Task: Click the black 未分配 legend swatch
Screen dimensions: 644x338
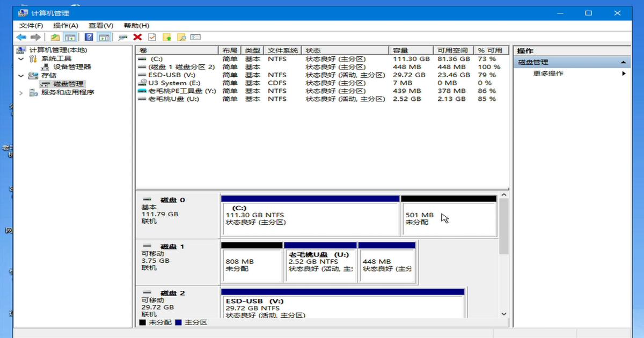Action: click(142, 322)
